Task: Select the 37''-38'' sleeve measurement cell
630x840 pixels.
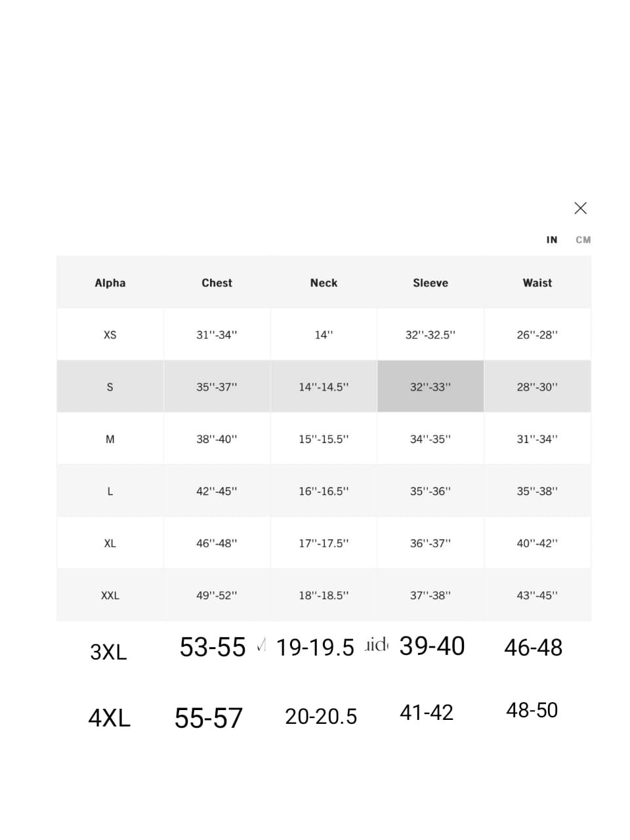Action: coord(430,596)
